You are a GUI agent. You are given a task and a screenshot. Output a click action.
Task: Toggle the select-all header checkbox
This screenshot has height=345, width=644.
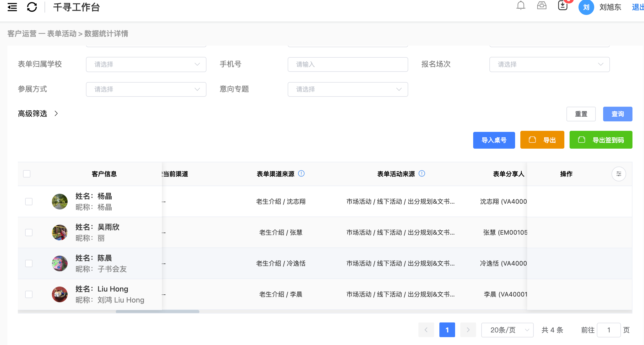tap(27, 174)
